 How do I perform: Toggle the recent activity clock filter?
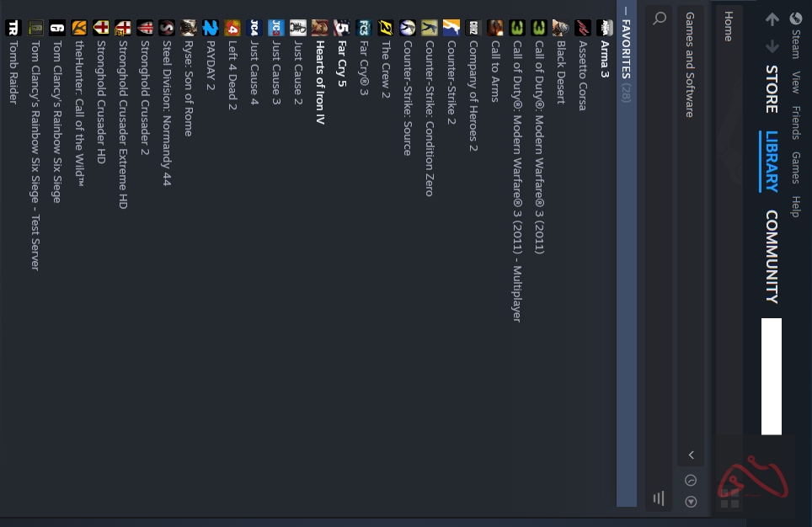[x=691, y=480]
